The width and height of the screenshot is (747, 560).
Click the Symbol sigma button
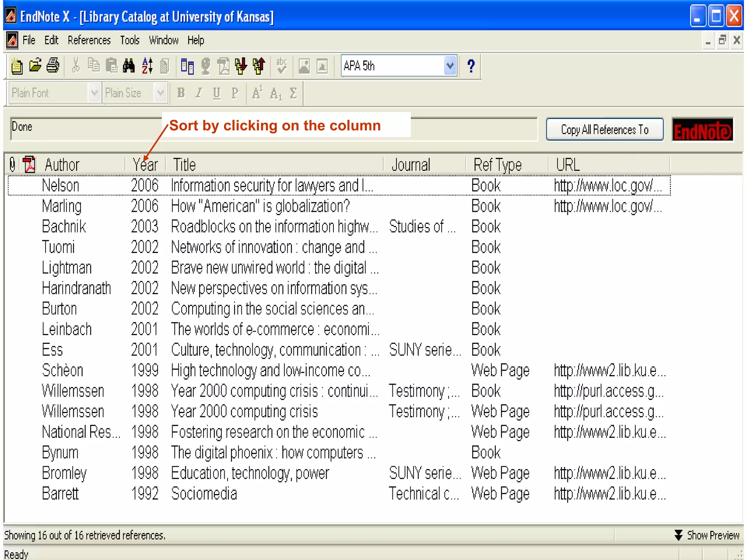click(x=293, y=93)
